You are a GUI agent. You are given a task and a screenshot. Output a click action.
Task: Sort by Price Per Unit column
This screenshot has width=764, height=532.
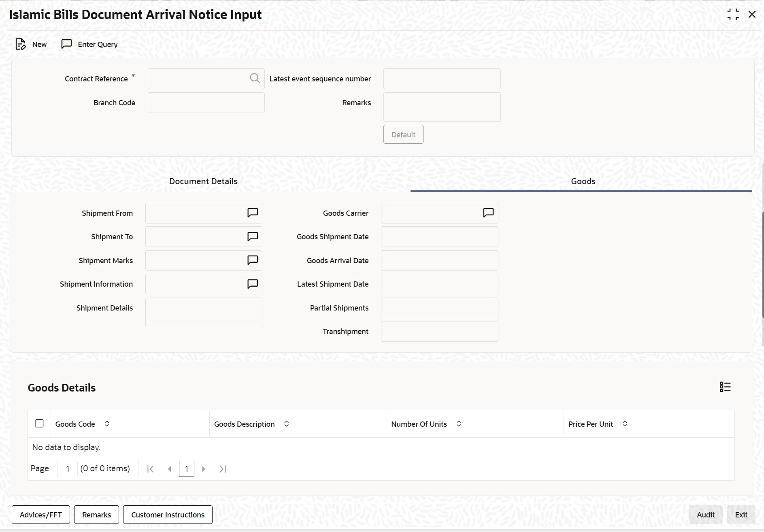click(625, 423)
